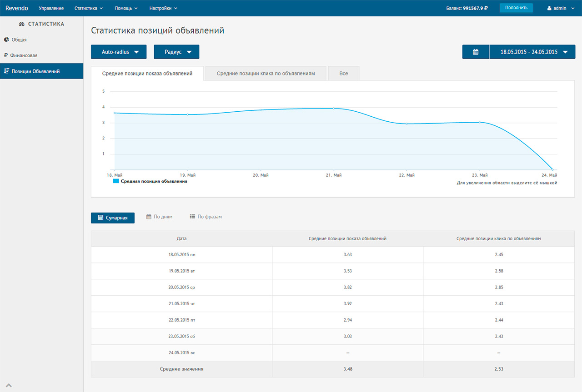This screenshot has height=392, width=582.
Task: Click the 19.05.2015 вт table row date
Action: (181, 271)
